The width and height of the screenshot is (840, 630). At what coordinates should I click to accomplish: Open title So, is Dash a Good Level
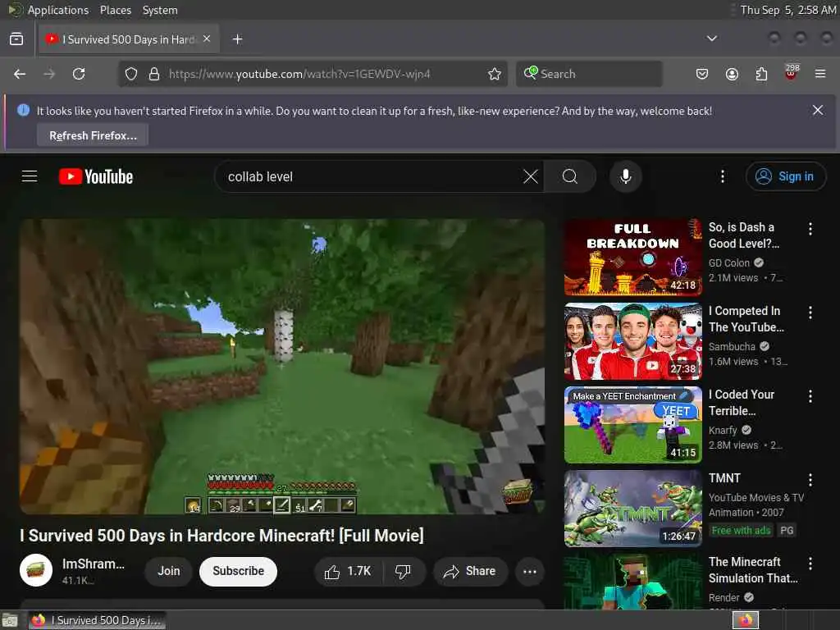[x=744, y=235]
